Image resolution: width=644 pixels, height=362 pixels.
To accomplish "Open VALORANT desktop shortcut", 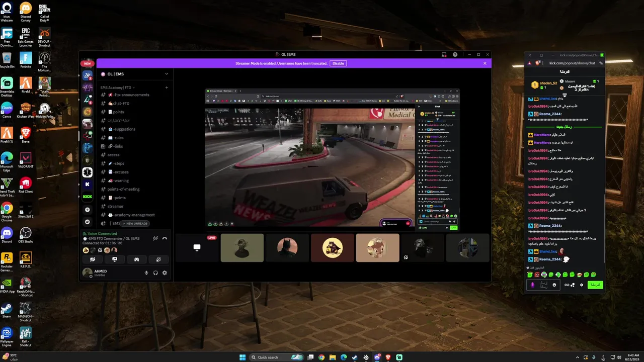I will pyautogui.click(x=26, y=160).
